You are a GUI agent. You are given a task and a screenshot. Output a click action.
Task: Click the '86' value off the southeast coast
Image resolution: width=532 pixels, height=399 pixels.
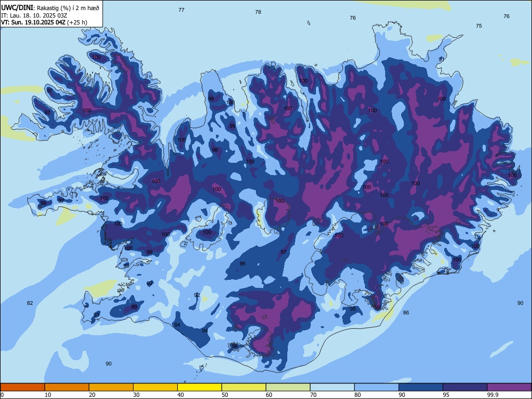406,312
